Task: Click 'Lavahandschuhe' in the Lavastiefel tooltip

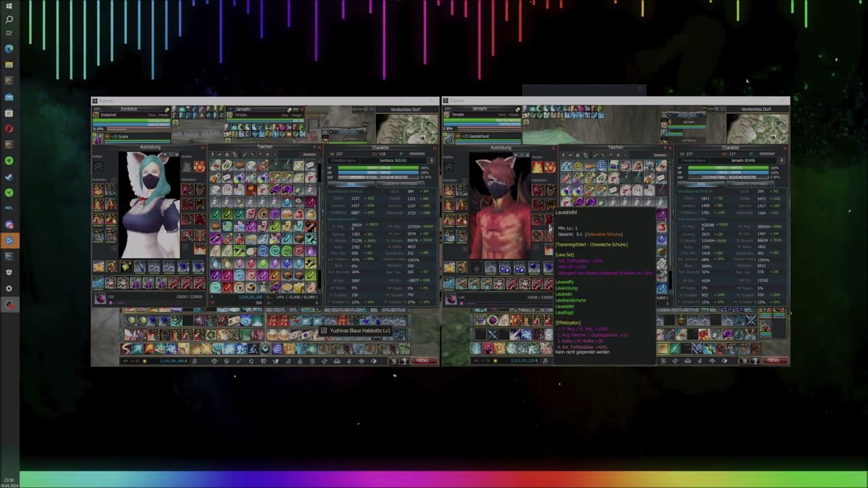Action: click(x=570, y=300)
